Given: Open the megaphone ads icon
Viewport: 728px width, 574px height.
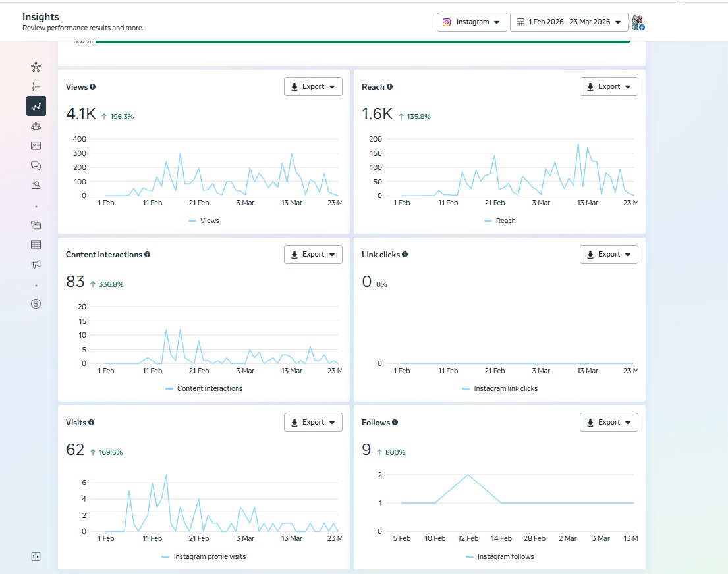Looking at the screenshot, I should coord(36,264).
